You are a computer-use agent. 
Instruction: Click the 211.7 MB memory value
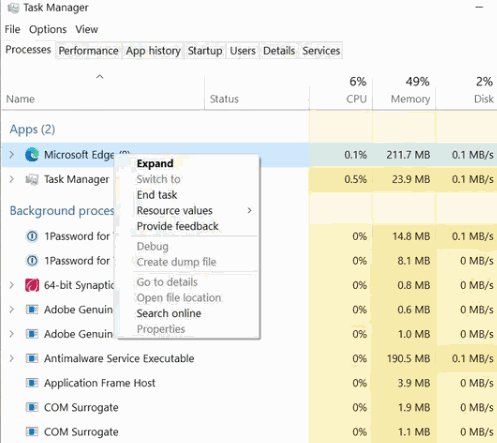point(408,155)
